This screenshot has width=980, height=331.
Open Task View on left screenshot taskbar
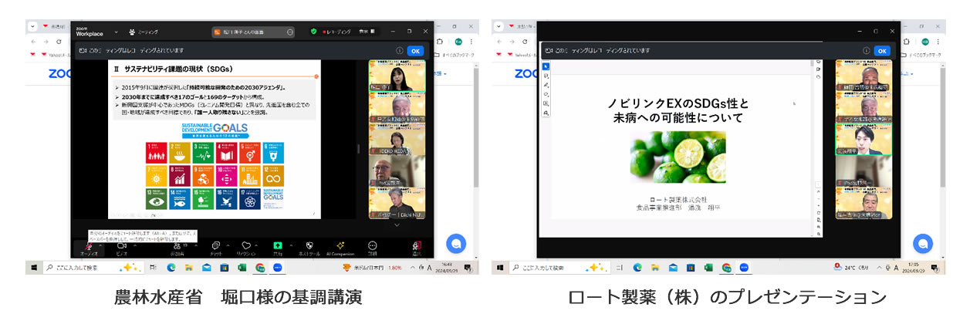click(152, 268)
